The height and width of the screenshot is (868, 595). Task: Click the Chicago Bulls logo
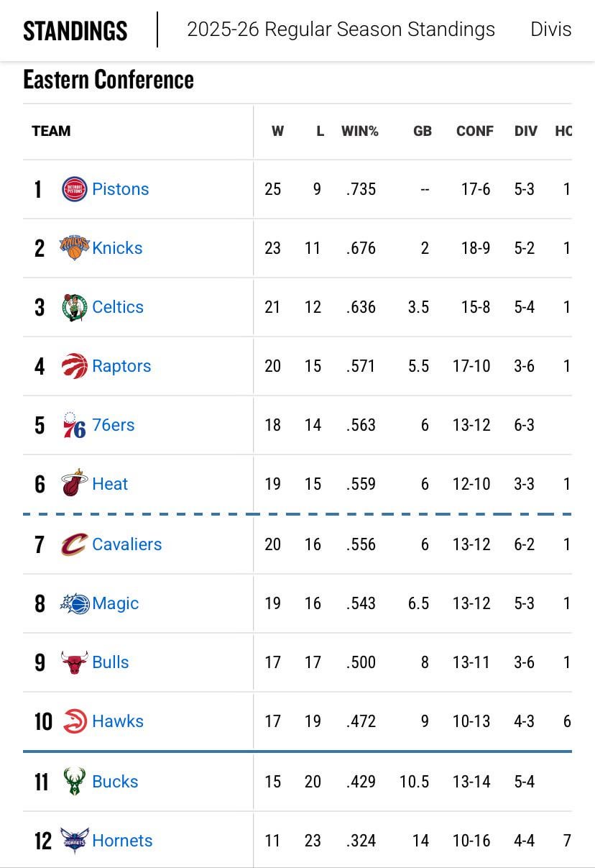(74, 662)
